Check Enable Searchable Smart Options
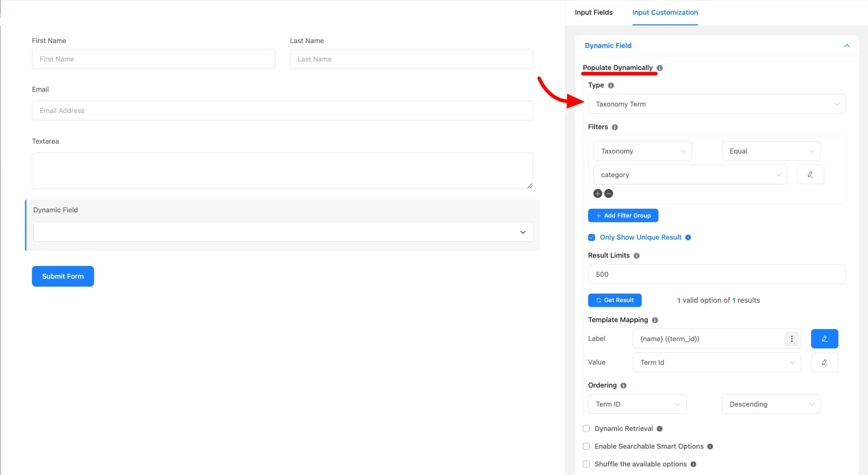The image size is (868, 475). [x=586, y=446]
